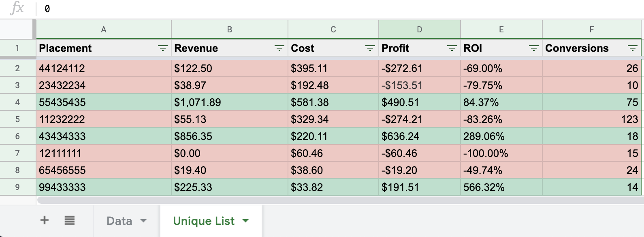Add a new sheet with plus icon
644x237 pixels.
pyautogui.click(x=45, y=220)
